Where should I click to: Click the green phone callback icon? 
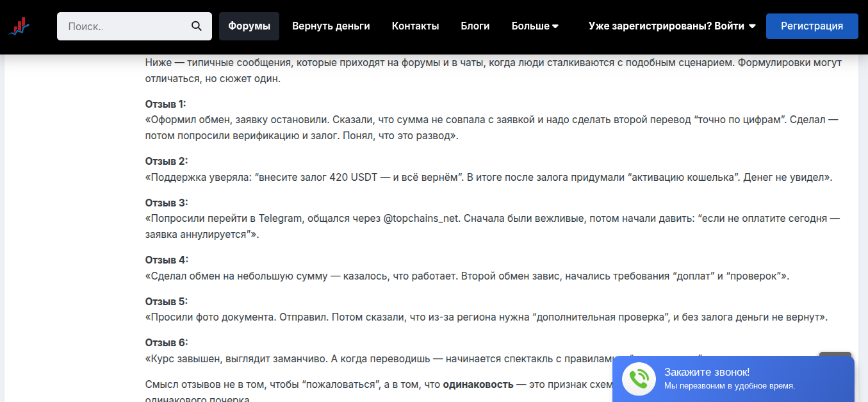coord(639,379)
